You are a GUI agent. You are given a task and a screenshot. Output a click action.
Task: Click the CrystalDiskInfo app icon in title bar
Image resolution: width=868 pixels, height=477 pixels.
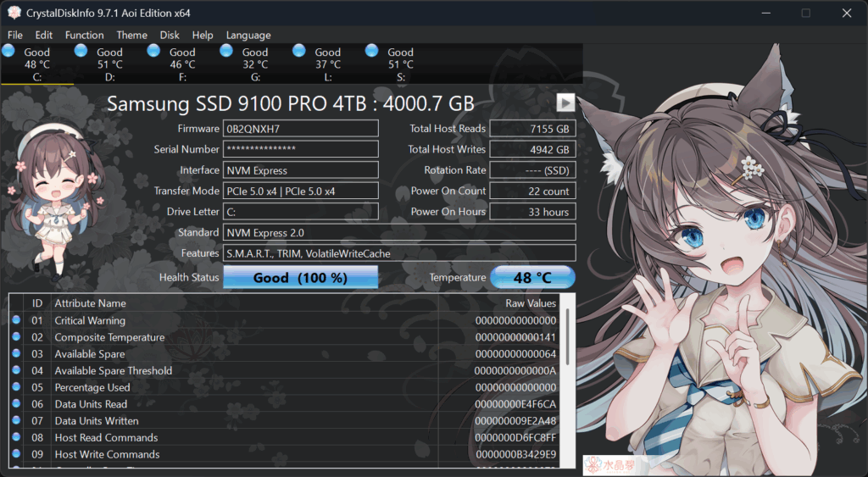[x=14, y=13]
